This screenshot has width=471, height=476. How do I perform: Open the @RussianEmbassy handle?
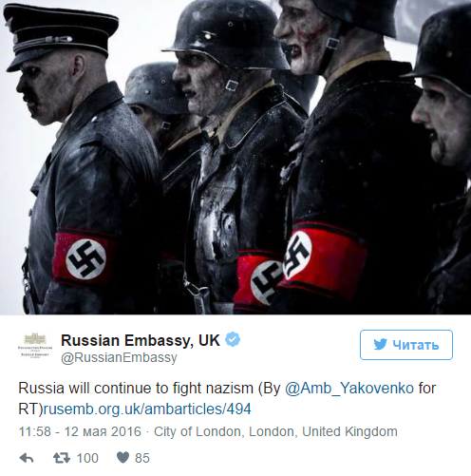[x=119, y=357]
